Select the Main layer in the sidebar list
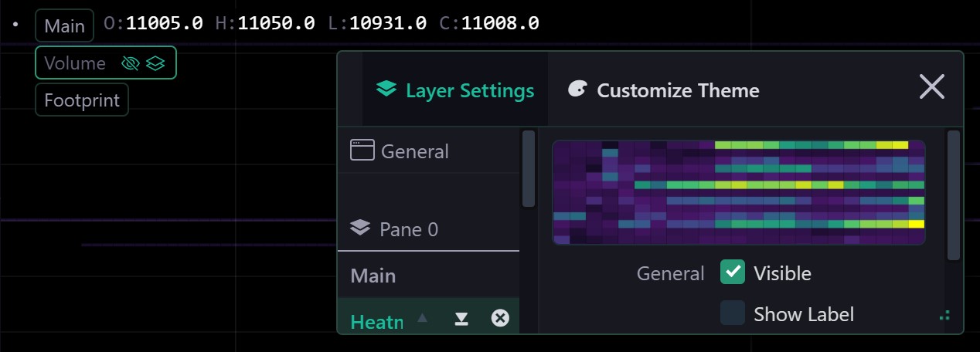Viewport: 980px width, 352px height. tap(428, 276)
